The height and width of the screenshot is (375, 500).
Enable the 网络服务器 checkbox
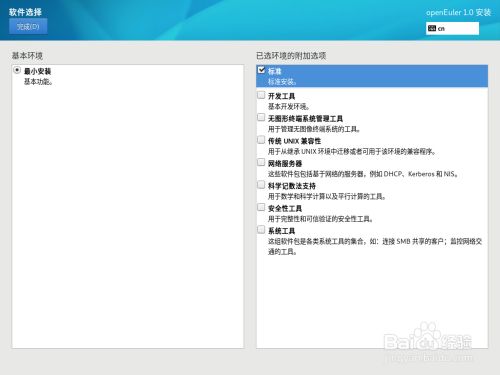[261, 163]
